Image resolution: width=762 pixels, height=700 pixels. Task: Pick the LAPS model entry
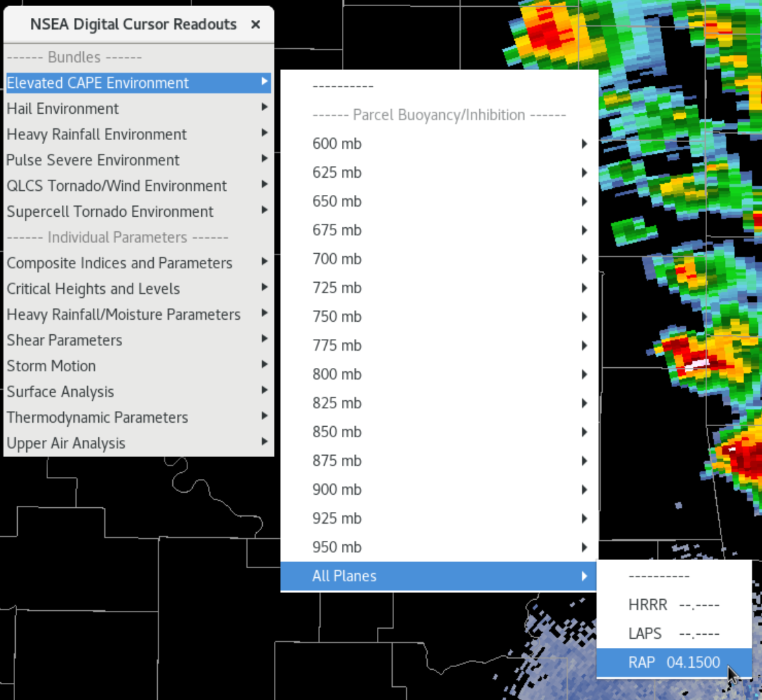pyautogui.click(x=674, y=633)
